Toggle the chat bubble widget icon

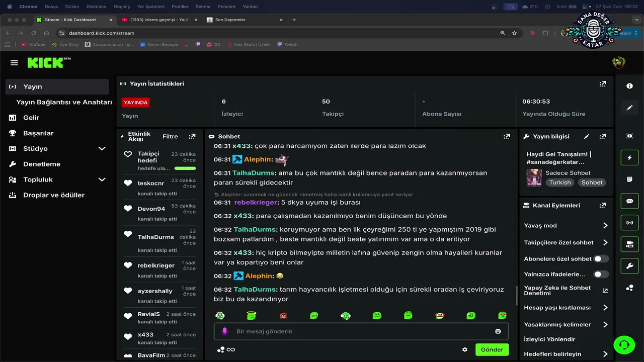[629, 201]
